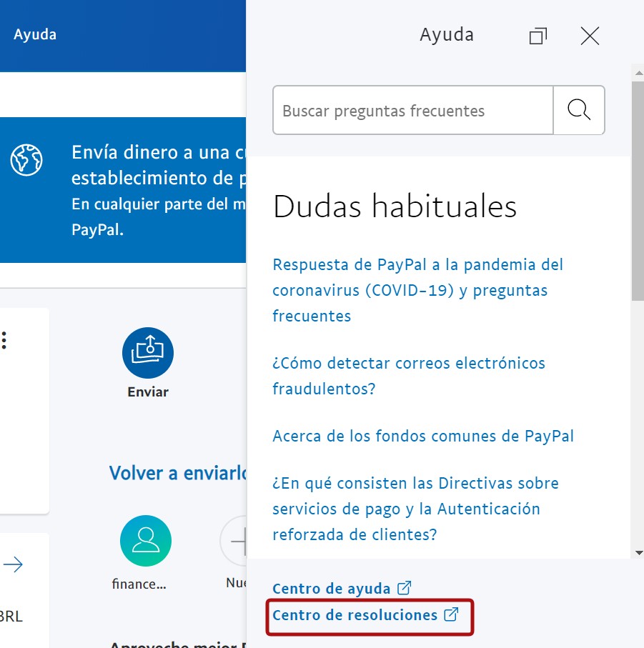Focus the Buscar preguntas frecuentes search field
Screen dimensions: 644x648
click(x=413, y=110)
